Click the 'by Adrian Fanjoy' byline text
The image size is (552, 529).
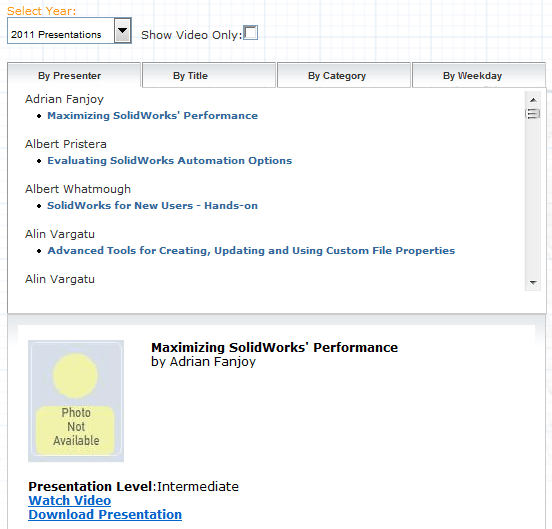click(203, 362)
